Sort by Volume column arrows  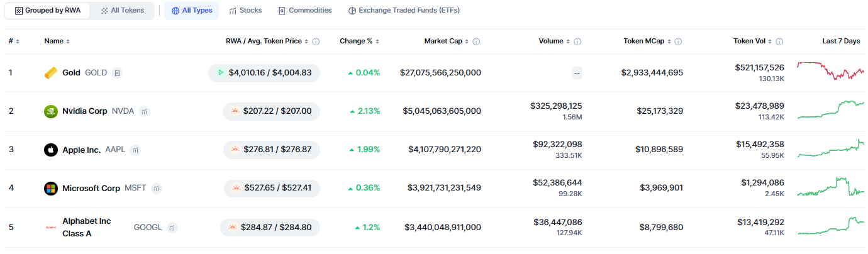(568, 41)
